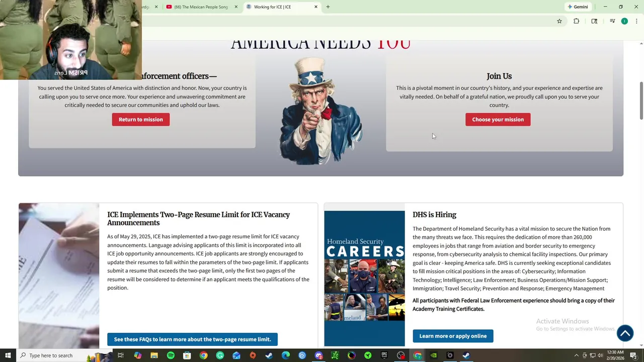Click the back-to-top arrow button
644x362 pixels.
click(x=625, y=333)
